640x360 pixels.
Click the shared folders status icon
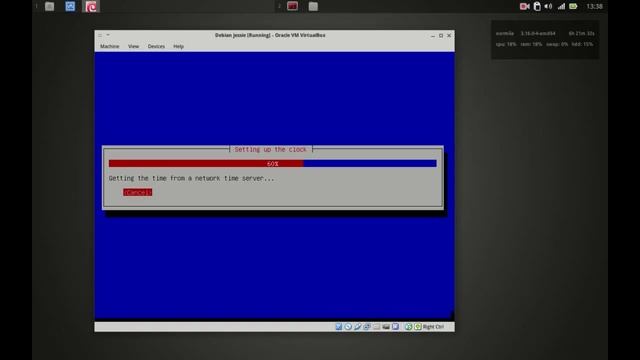pyautogui.click(x=376, y=327)
